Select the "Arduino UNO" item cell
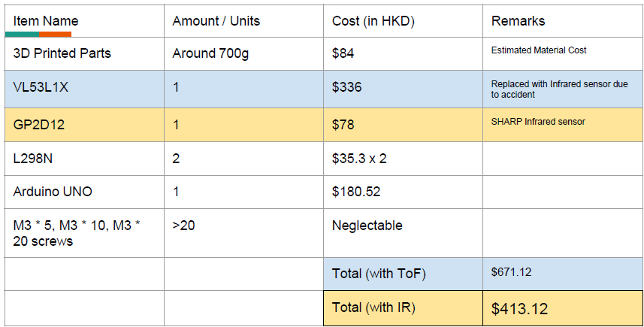The width and height of the screenshot is (644, 327). pos(53,192)
